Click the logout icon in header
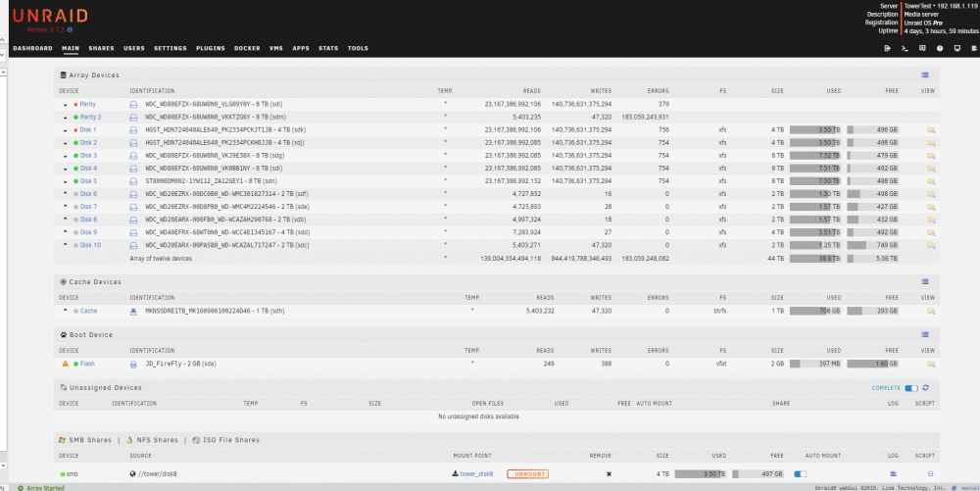 click(x=887, y=48)
